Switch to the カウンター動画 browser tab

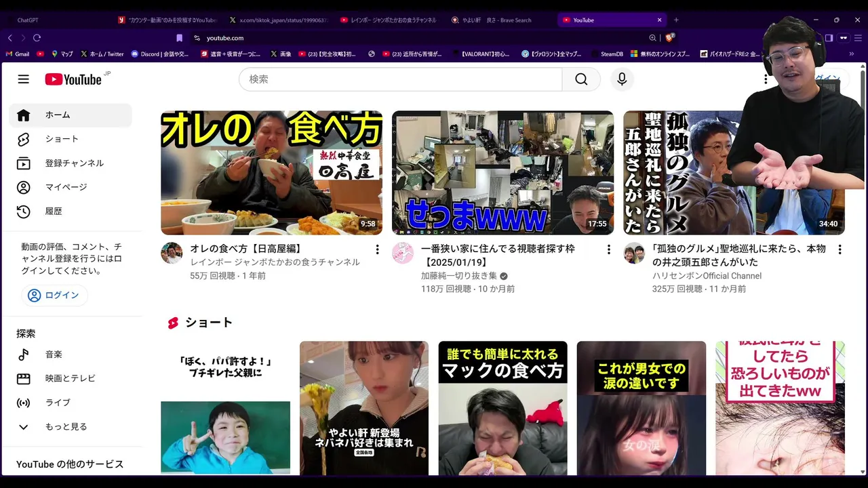(x=167, y=20)
